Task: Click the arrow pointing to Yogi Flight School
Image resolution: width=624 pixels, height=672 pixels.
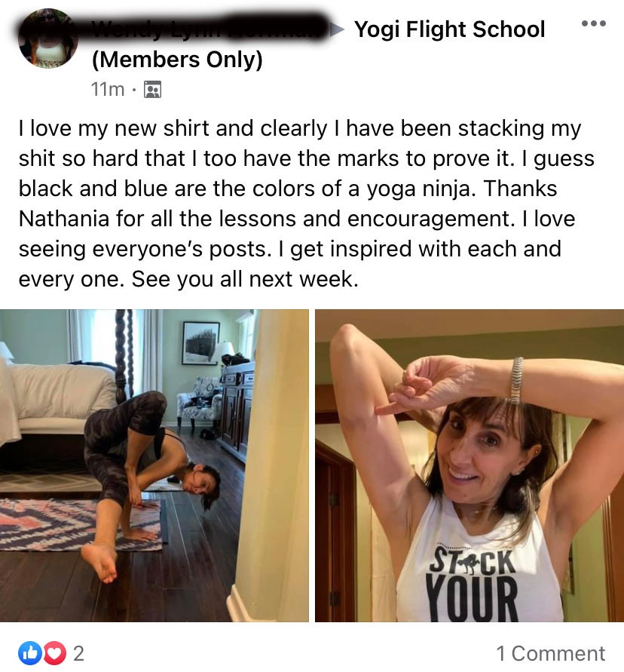Action: coord(338,29)
